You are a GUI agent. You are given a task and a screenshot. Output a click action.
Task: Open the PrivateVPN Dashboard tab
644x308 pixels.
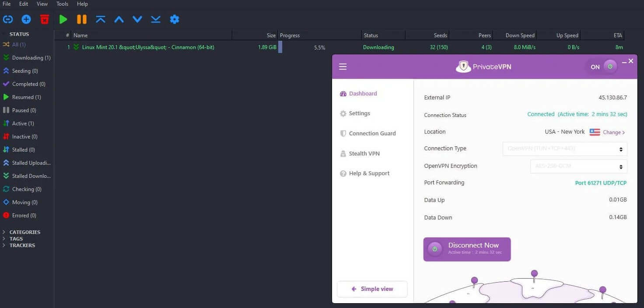(358, 94)
